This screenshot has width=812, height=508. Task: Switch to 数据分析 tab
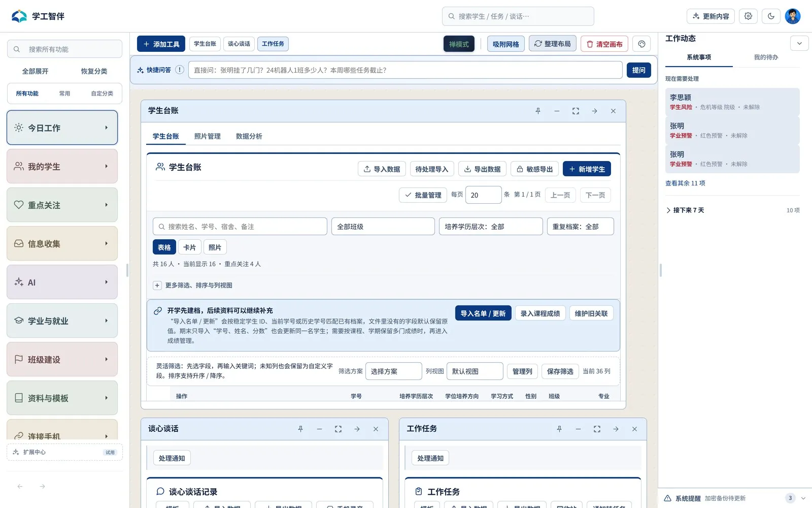[249, 136]
